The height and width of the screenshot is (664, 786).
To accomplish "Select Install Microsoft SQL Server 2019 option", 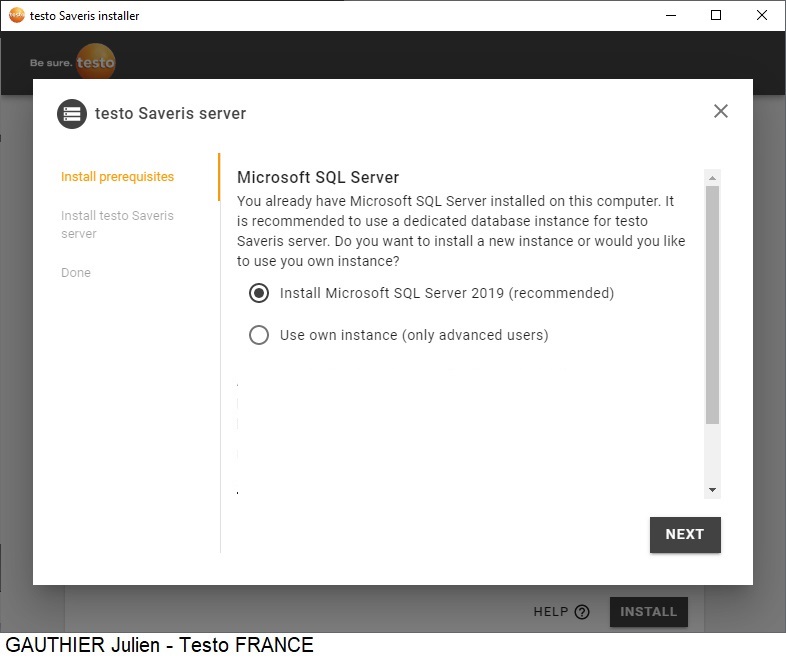I will coord(259,293).
